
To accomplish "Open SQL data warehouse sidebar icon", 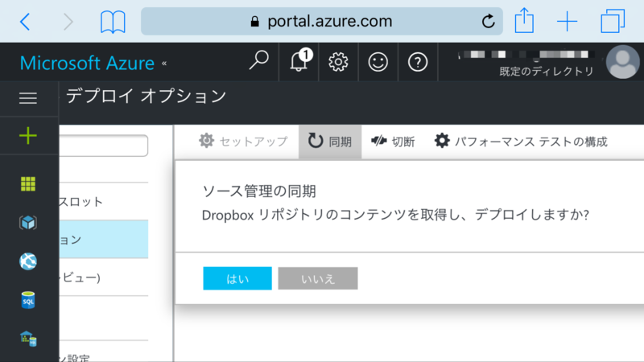I will point(28,339).
